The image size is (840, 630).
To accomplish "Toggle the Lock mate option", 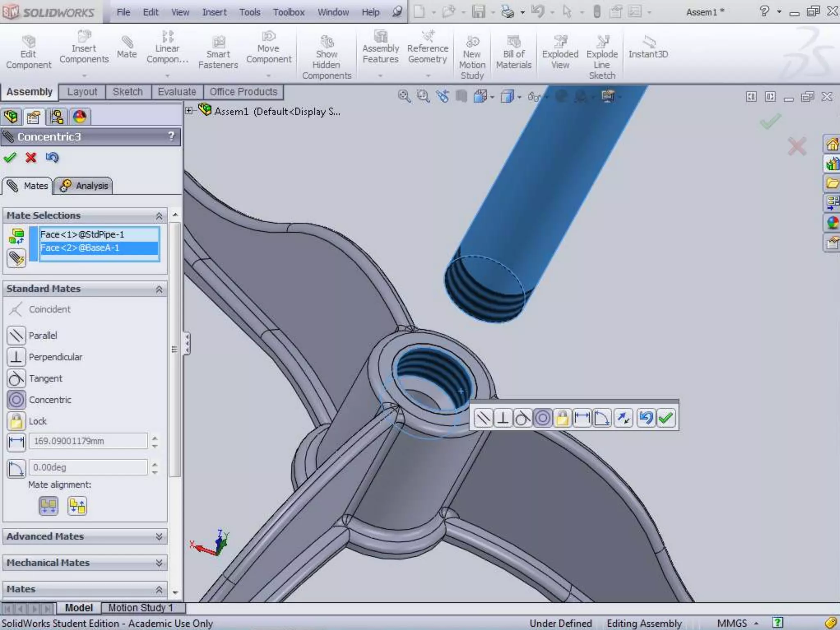I will point(16,421).
